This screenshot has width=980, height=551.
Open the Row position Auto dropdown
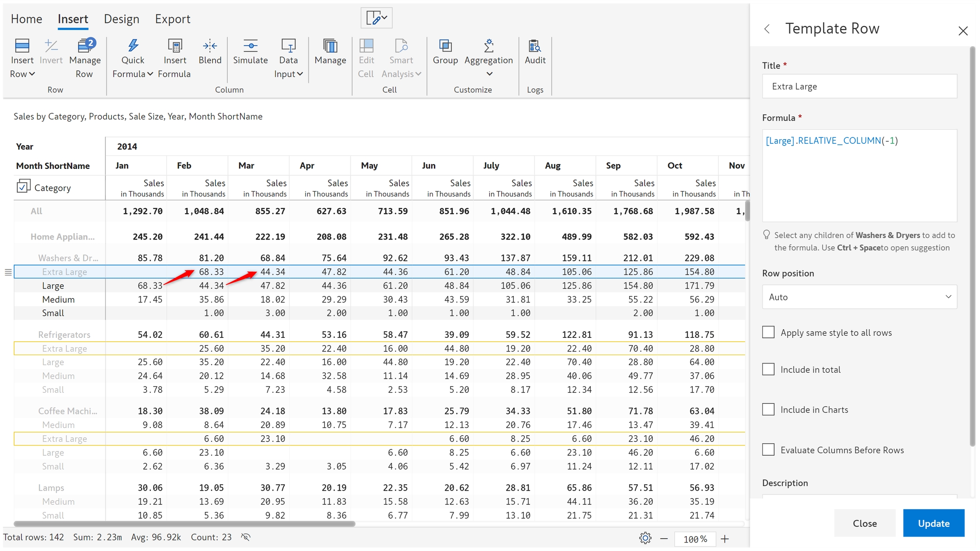click(859, 297)
